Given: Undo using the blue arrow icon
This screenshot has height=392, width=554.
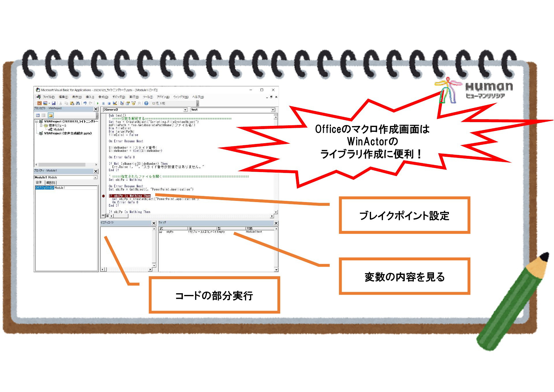Looking at the screenshot, I should [85, 103].
